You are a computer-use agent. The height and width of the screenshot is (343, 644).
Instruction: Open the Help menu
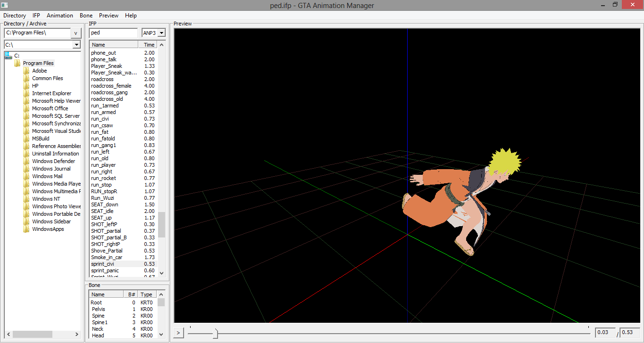tap(131, 16)
